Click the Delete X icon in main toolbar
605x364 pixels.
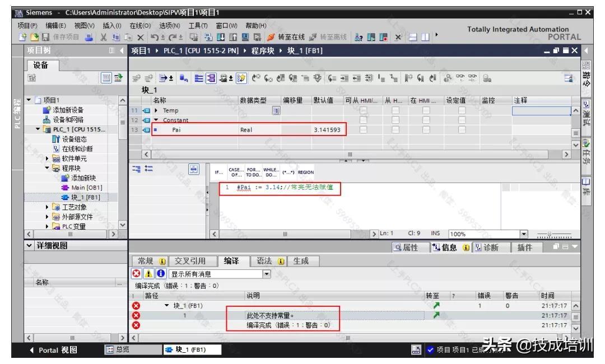pyautogui.click(x=141, y=38)
